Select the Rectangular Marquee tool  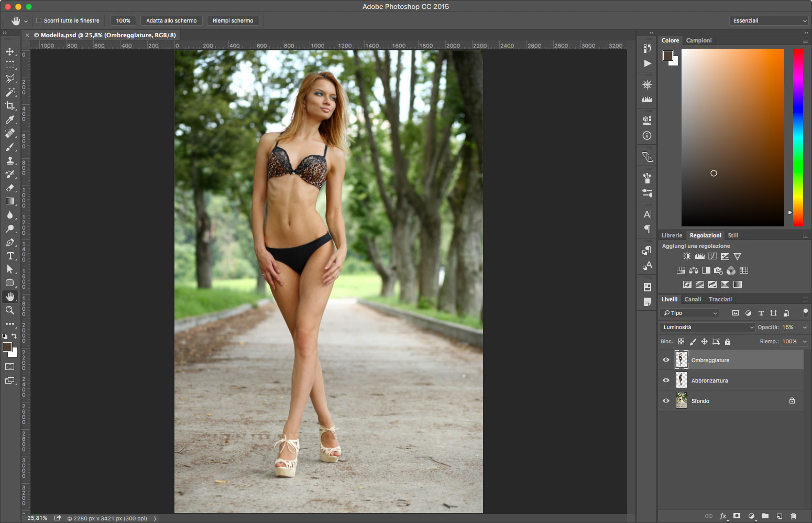point(10,65)
